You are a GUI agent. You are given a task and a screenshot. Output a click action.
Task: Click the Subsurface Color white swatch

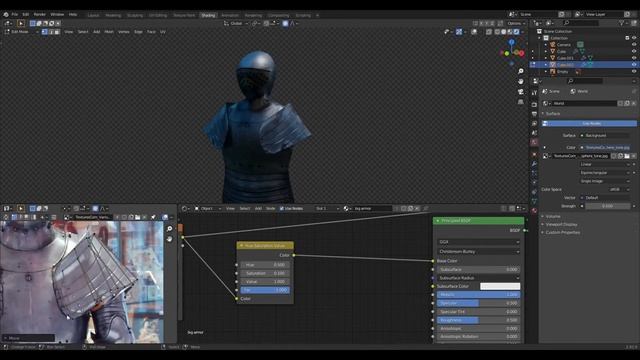pyautogui.click(x=500, y=287)
